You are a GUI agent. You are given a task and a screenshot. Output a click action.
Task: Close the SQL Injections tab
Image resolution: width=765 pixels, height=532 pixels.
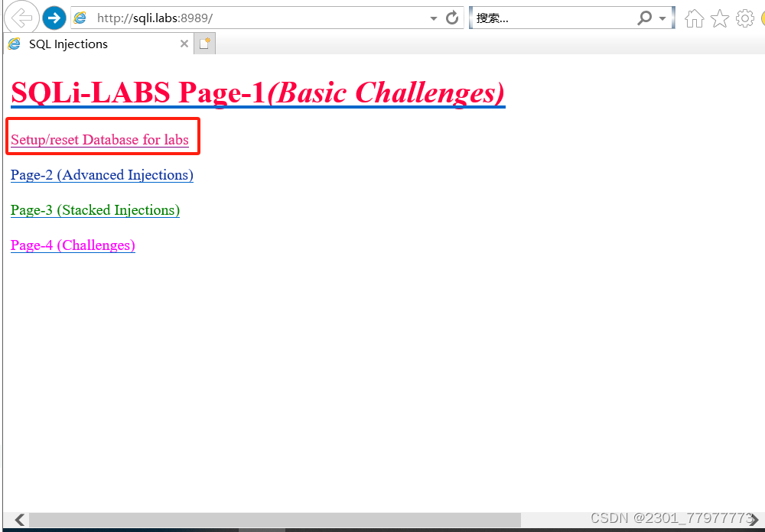[x=184, y=44]
